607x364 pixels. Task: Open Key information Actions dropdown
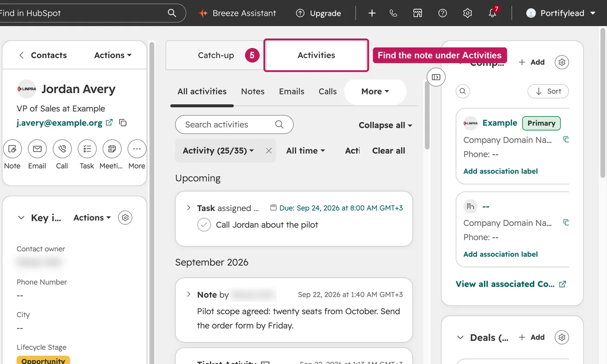click(x=92, y=218)
